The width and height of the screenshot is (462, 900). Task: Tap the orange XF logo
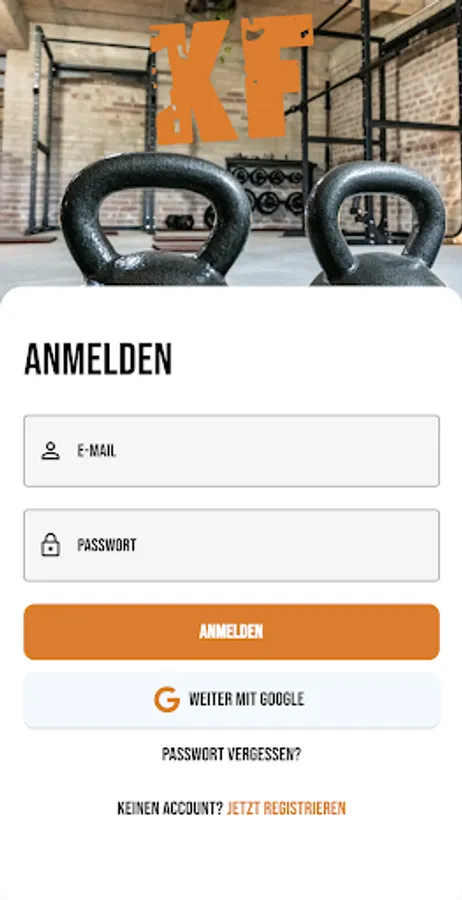pos(232,80)
